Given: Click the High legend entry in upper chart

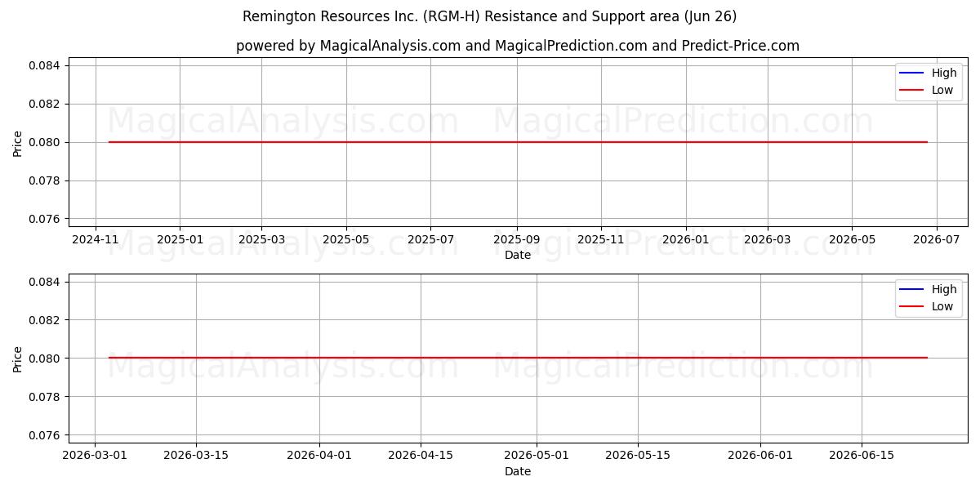Looking at the screenshot, I should click(x=929, y=73).
